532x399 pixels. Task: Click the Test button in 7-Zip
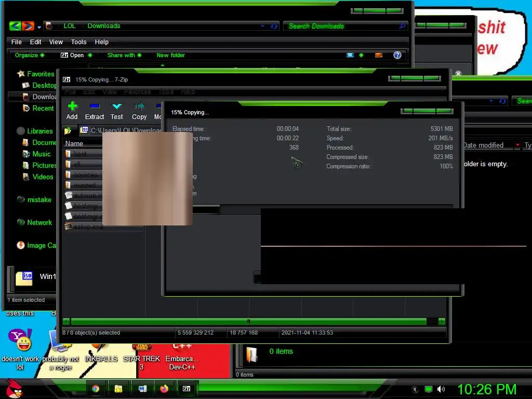pyautogui.click(x=117, y=111)
